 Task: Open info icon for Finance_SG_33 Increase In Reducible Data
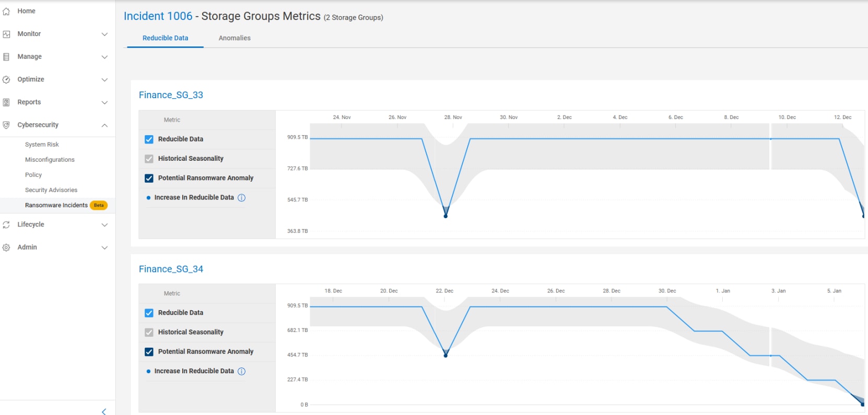tap(241, 198)
